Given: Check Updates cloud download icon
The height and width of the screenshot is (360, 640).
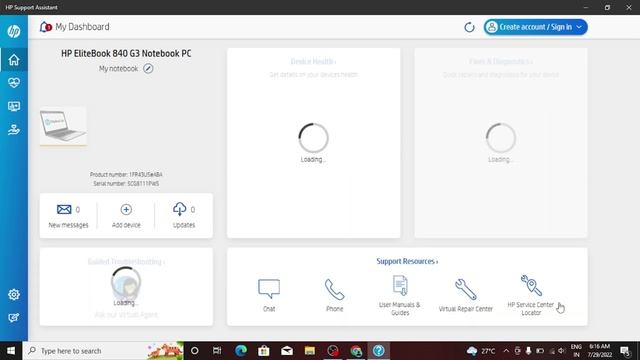Looking at the screenshot, I should click(x=180, y=209).
